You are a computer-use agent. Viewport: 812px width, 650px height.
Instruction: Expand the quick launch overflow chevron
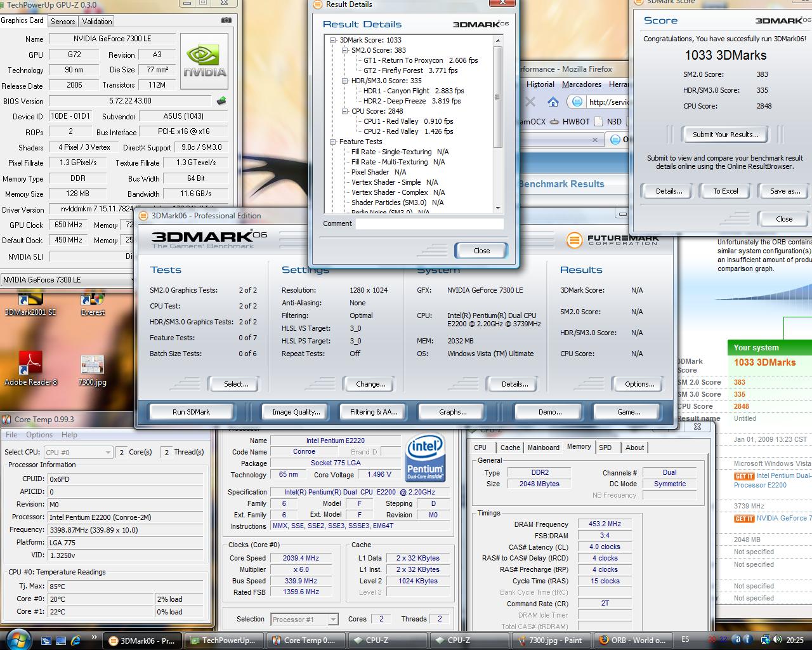pos(95,637)
